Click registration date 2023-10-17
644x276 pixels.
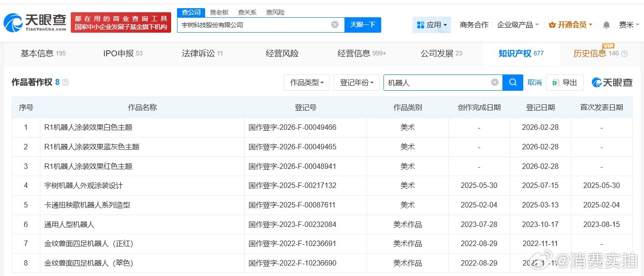540,225
